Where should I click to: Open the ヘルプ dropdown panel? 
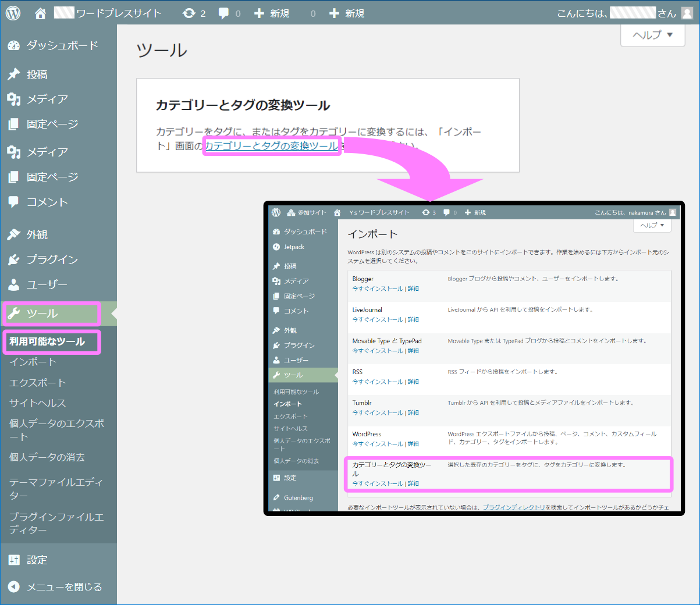(652, 35)
